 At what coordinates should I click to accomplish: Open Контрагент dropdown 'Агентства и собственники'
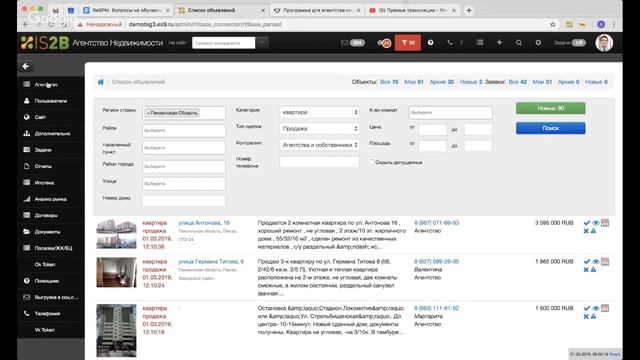(x=319, y=145)
